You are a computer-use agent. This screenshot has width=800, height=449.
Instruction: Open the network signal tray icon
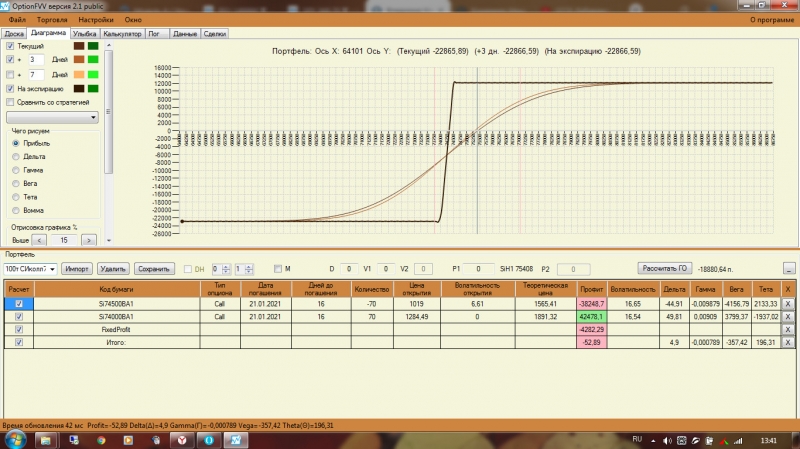pyautogui.click(x=738, y=440)
